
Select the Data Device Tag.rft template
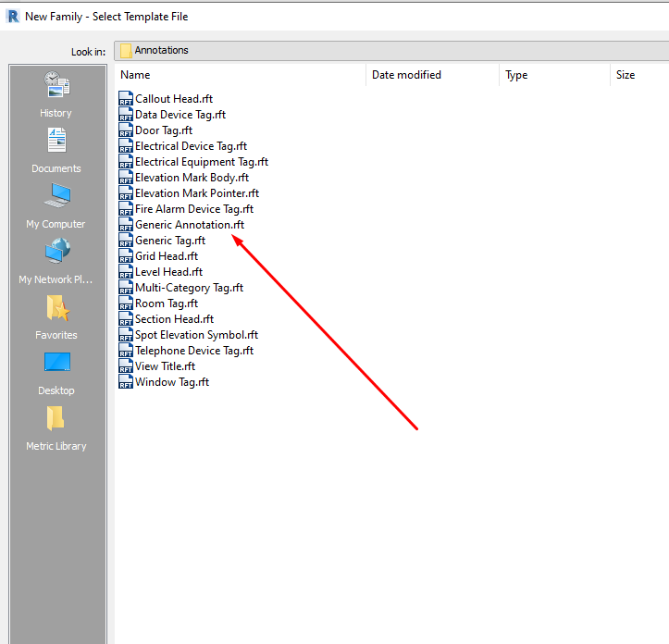(x=180, y=115)
